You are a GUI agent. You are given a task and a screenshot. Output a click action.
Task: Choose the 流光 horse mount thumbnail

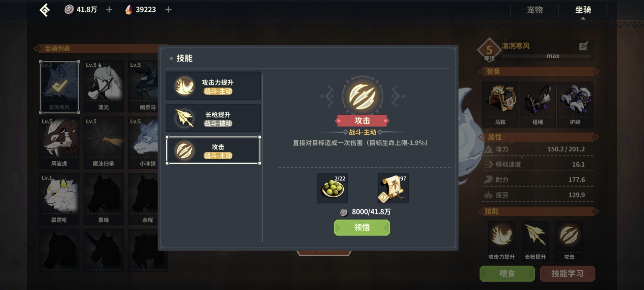tap(104, 86)
